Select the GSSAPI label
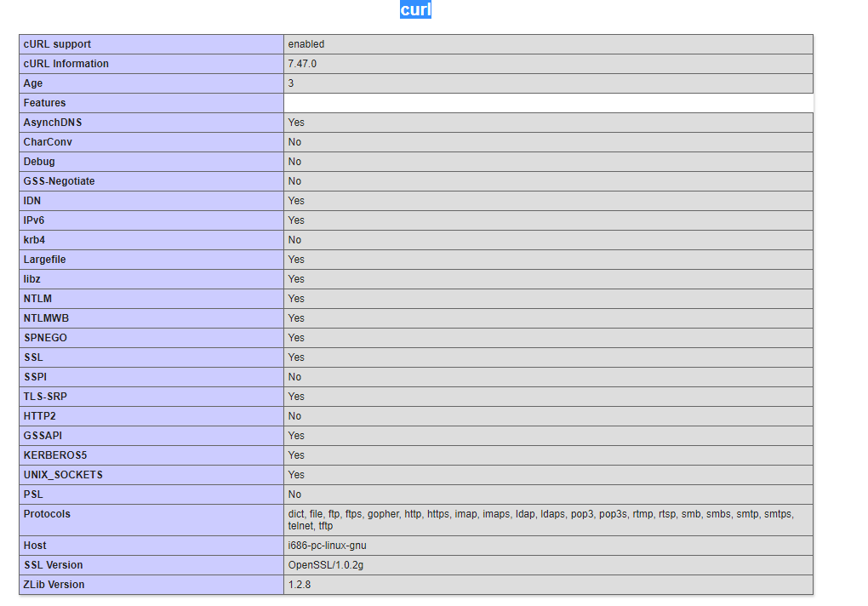Viewport: 868px width, 606px height. pyautogui.click(x=43, y=436)
